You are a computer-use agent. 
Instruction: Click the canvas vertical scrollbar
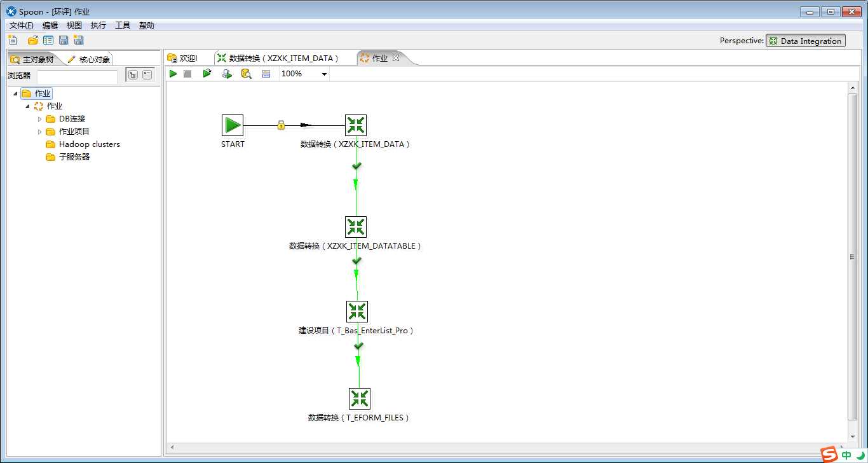(853, 257)
